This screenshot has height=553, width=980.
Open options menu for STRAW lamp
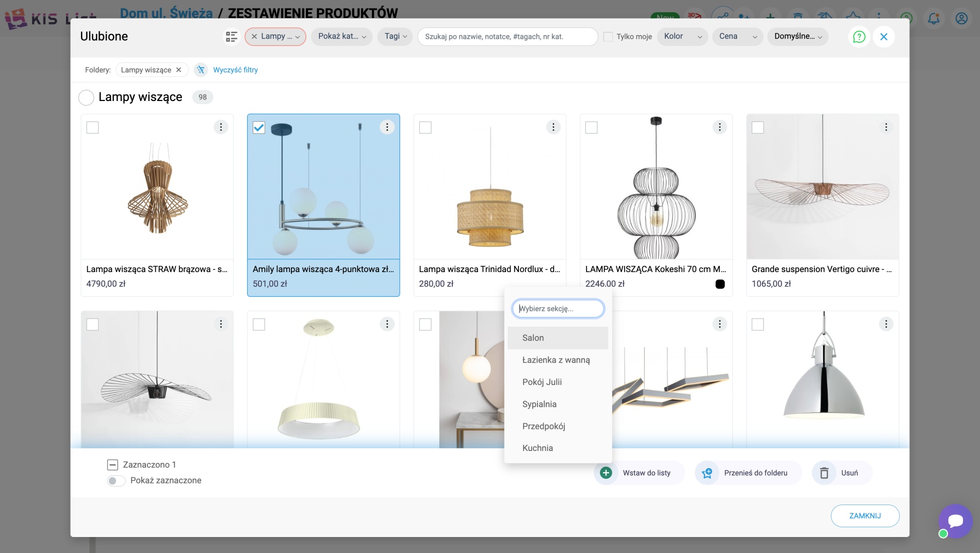(x=221, y=127)
